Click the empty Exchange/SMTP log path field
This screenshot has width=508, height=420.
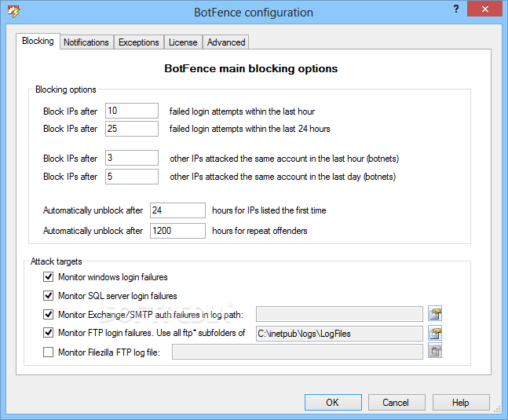(x=339, y=314)
